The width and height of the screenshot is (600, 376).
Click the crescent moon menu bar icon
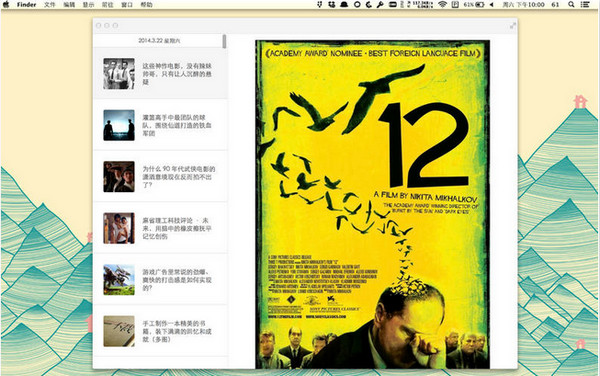coord(368,5)
